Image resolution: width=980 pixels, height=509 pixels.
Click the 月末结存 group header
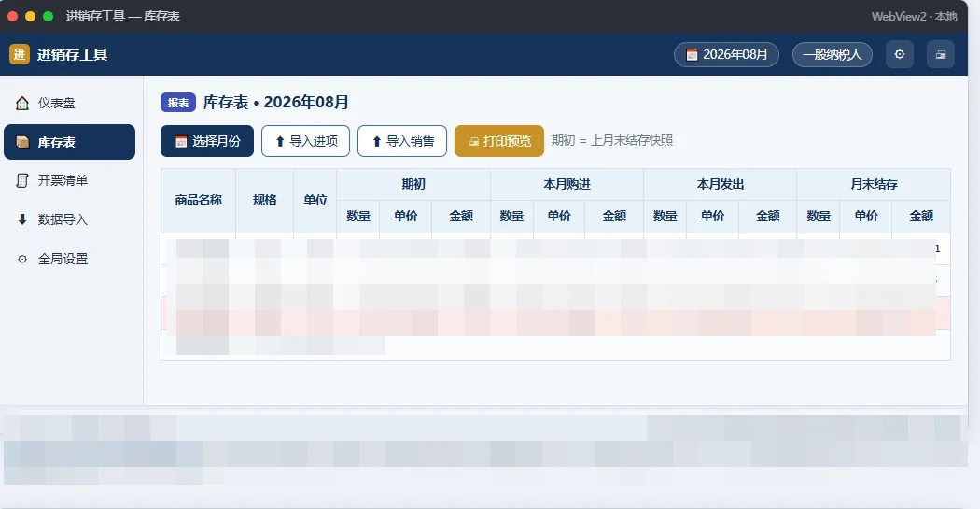pyautogui.click(x=874, y=185)
